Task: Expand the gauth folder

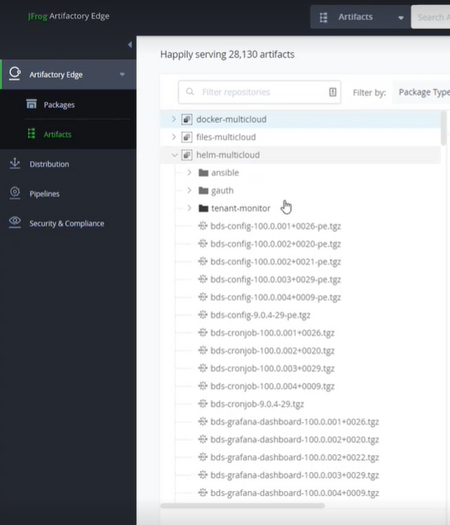Action: tap(189, 190)
